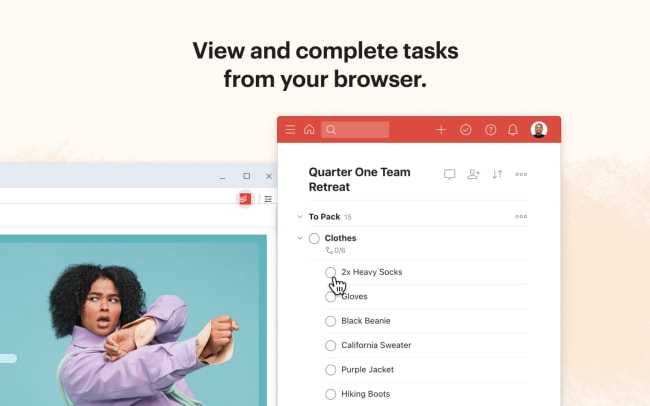Screen dimensions: 650x406
Task: Maximize the browser window
Action: coord(247,176)
